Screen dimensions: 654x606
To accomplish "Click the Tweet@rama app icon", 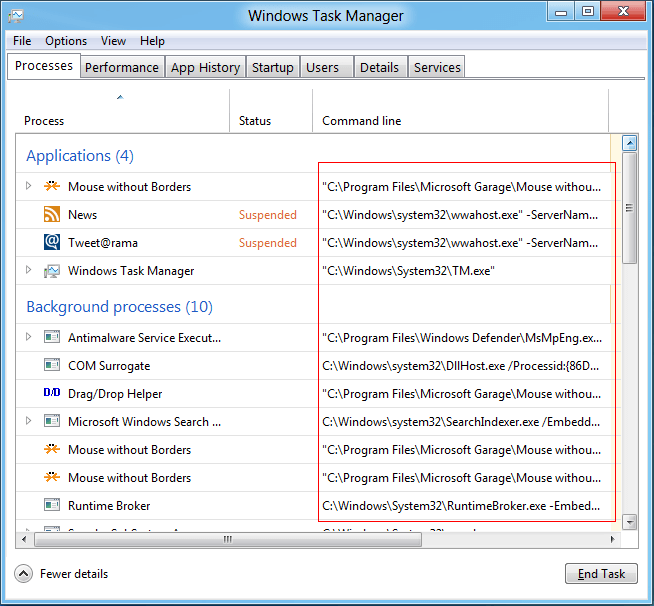I will (52, 242).
